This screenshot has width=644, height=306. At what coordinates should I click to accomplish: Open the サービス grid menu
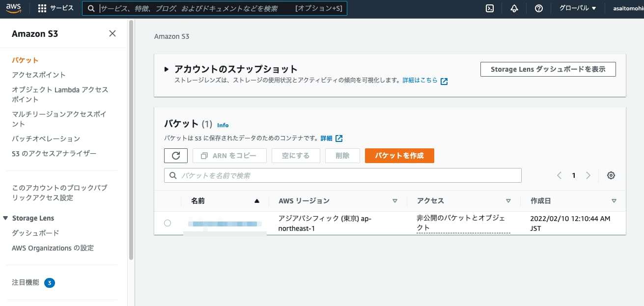click(x=56, y=8)
